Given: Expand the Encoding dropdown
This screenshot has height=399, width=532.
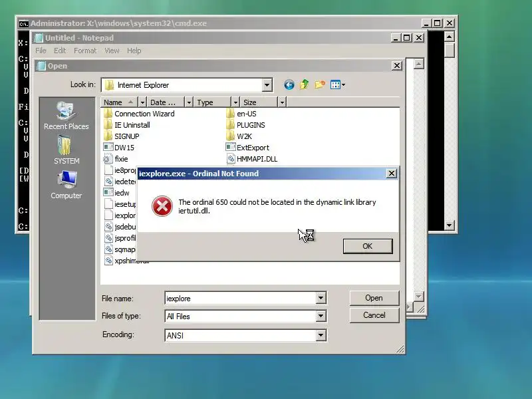Looking at the screenshot, I should coord(321,336).
